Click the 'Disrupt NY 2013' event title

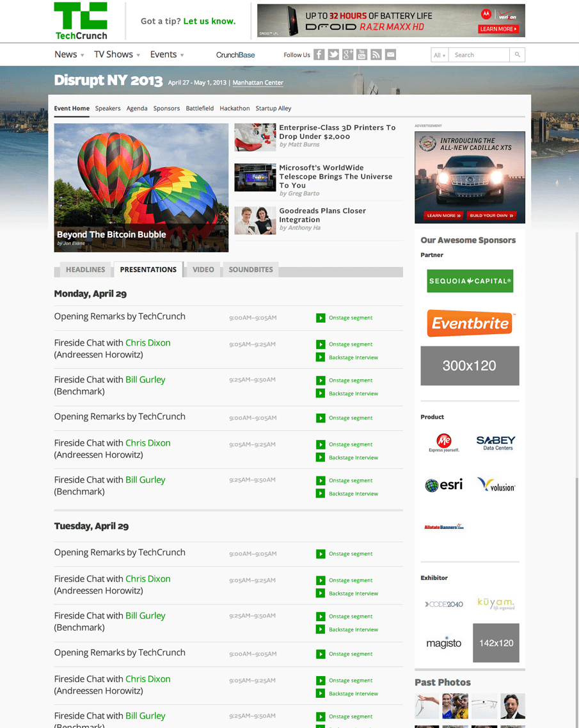108,80
